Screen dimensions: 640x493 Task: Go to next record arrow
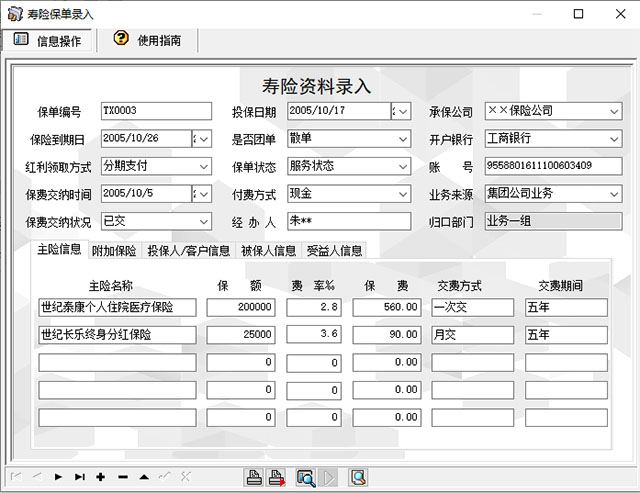click(58, 477)
